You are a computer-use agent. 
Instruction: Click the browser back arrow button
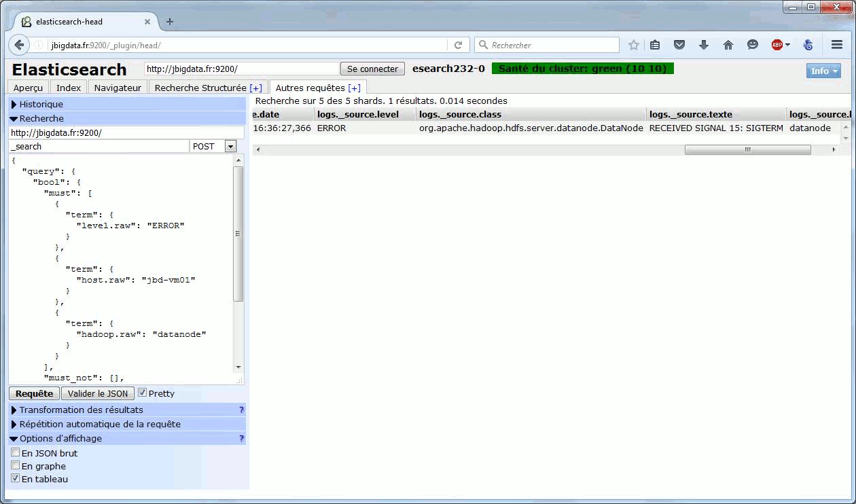pos(19,45)
